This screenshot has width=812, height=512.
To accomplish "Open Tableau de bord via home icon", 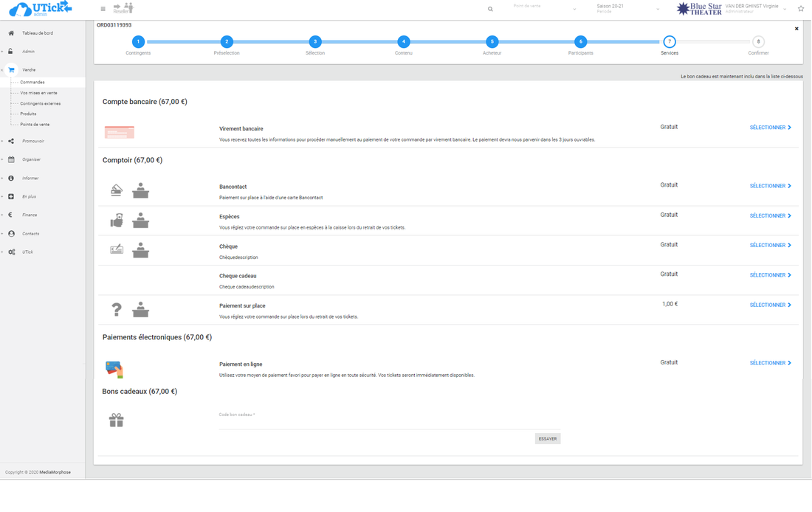I will point(11,33).
